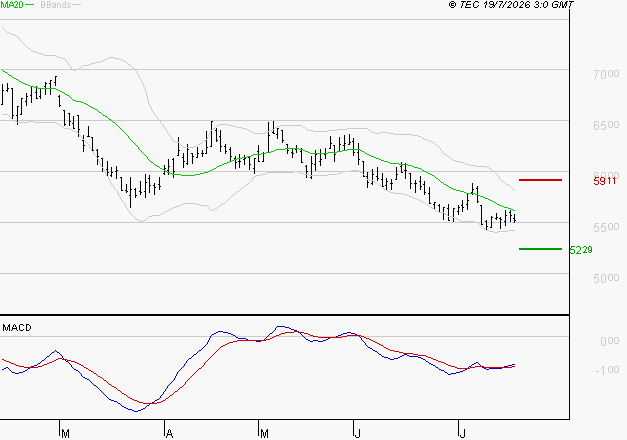Click the red resistance level line

pos(540,180)
